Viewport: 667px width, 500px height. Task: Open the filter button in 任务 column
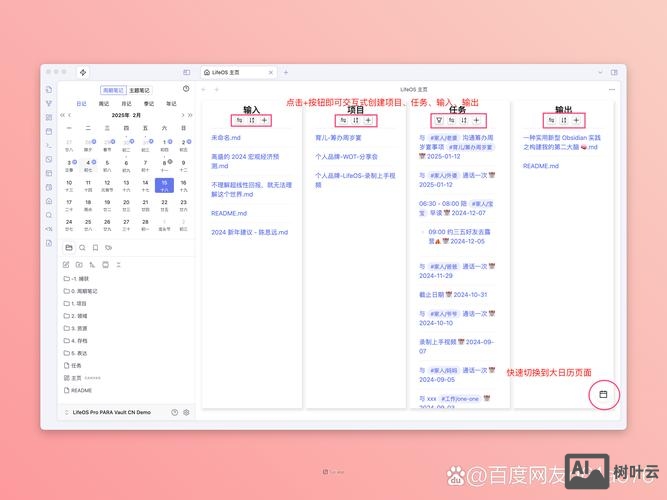439,120
